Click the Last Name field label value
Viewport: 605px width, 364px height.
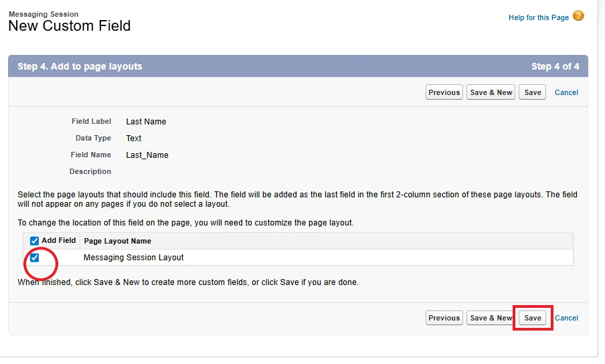146,122
